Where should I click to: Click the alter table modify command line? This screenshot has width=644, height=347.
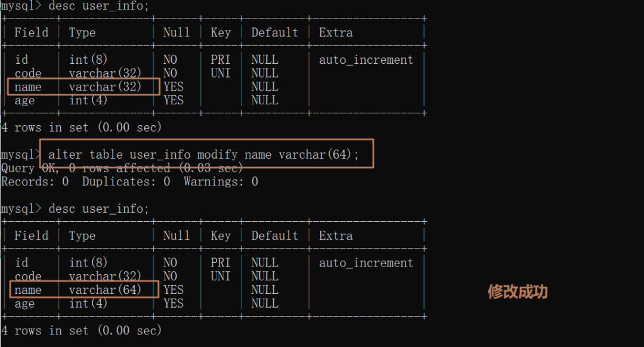click(x=204, y=154)
